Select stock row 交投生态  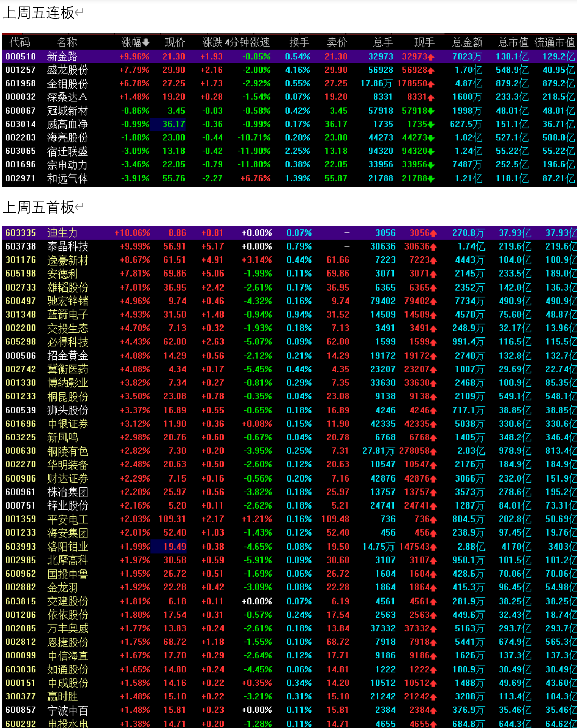pos(290,328)
